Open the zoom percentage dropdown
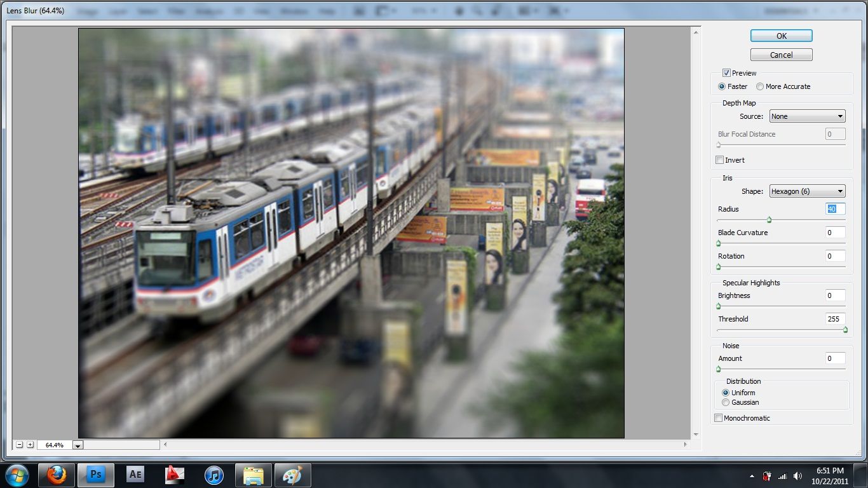The height and width of the screenshot is (488, 868). 78,445
